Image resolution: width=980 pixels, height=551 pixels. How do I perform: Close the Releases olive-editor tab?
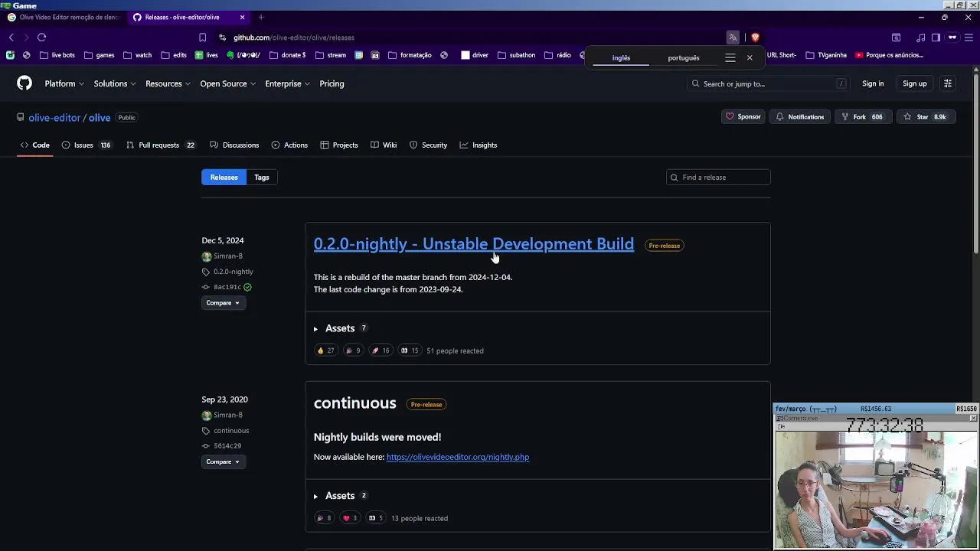pyautogui.click(x=243, y=17)
